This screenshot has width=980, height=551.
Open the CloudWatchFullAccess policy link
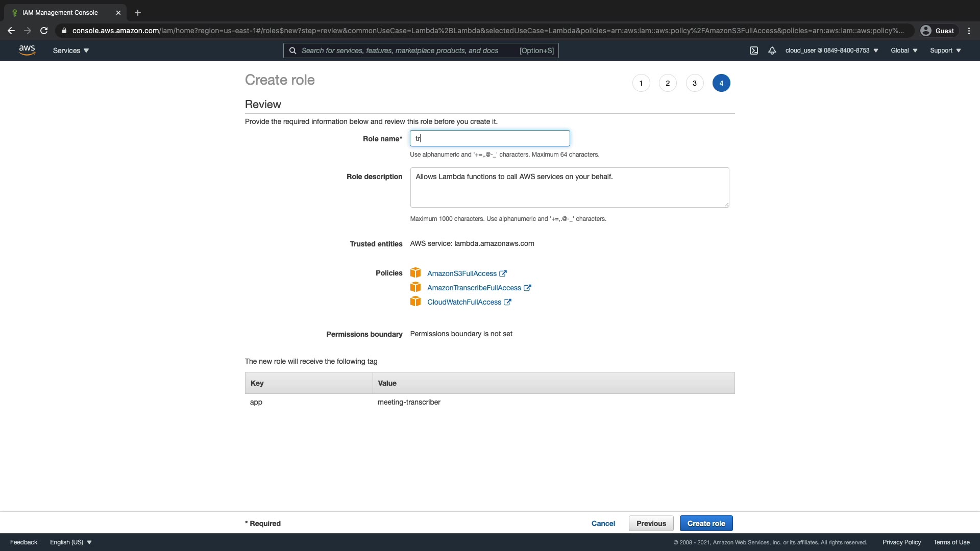(x=464, y=302)
